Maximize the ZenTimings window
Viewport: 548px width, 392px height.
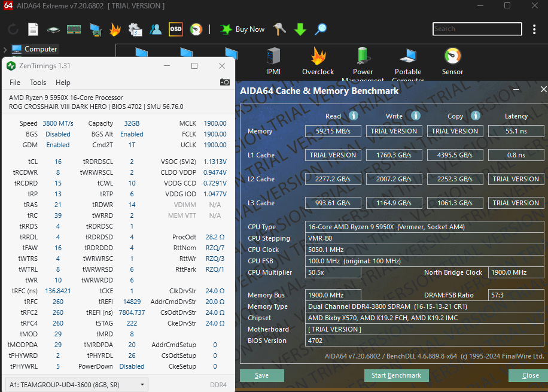pos(194,66)
